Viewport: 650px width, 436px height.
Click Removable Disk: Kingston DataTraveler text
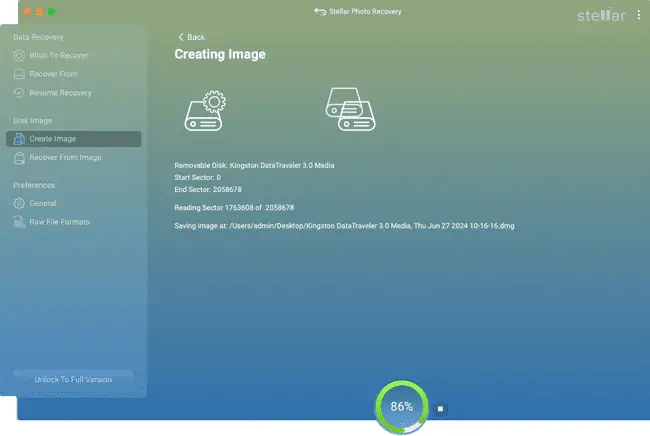click(x=254, y=165)
